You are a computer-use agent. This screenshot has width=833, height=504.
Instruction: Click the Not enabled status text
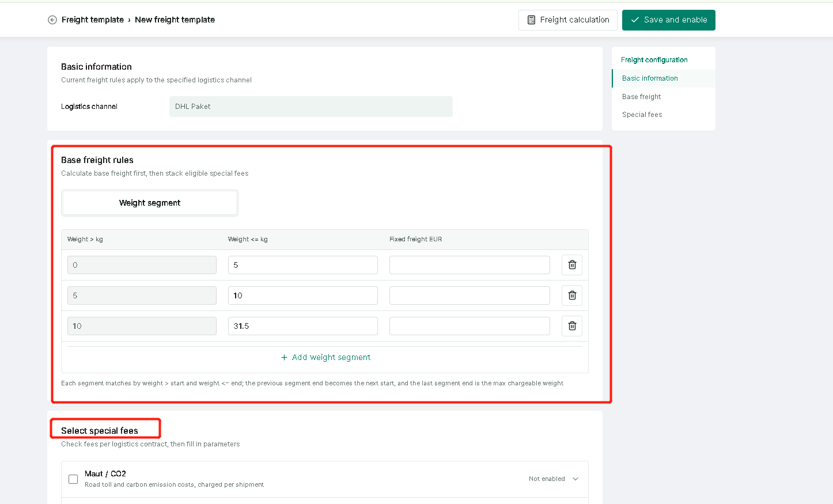547,479
